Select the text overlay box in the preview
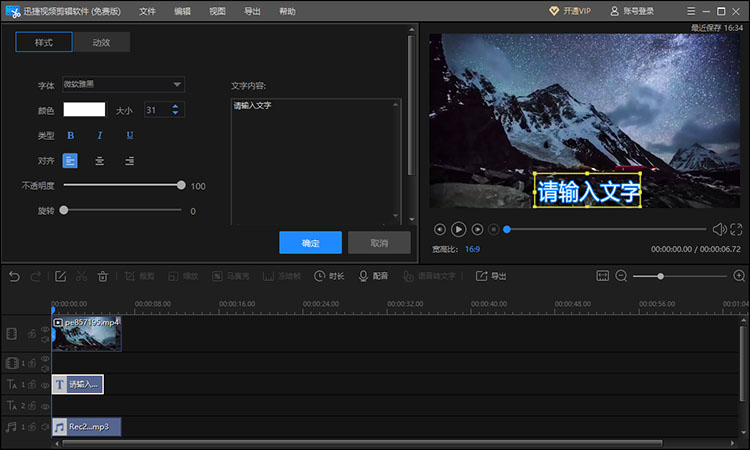The image size is (750, 450). click(x=587, y=190)
